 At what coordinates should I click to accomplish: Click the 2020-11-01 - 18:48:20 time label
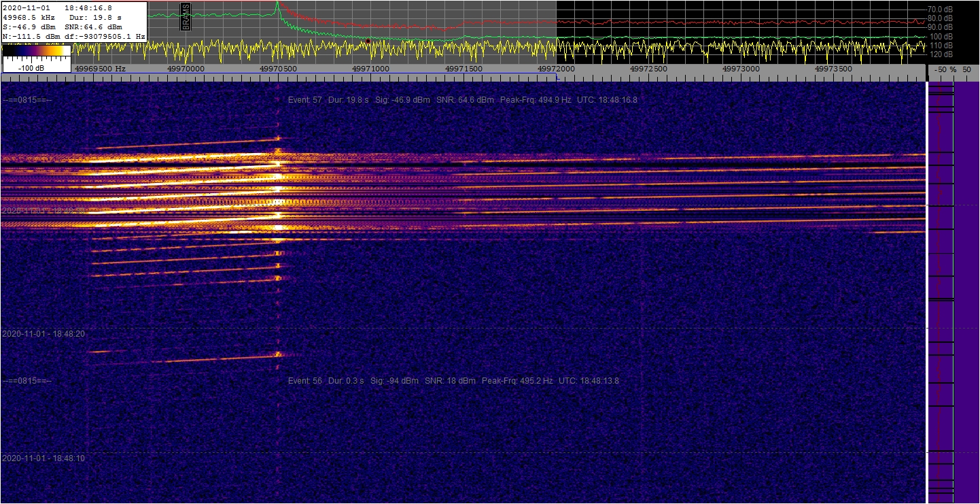43,334
